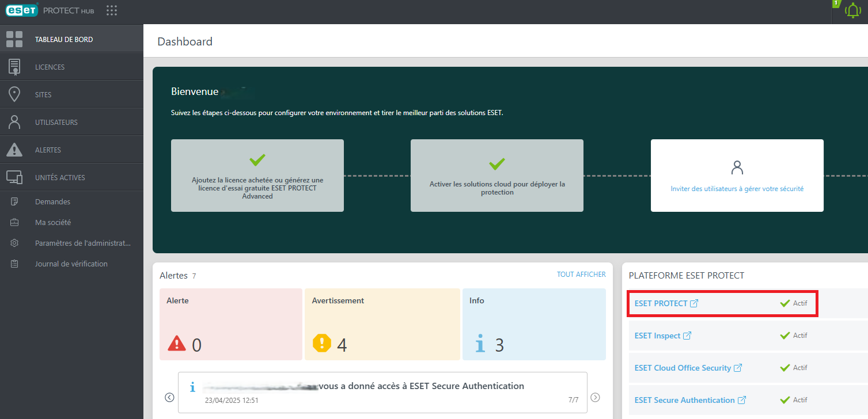The width and height of the screenshot is (868, 419).
Task: Click the 23/04/2025 12:51 alert timestamp
Action: point(232,400)
